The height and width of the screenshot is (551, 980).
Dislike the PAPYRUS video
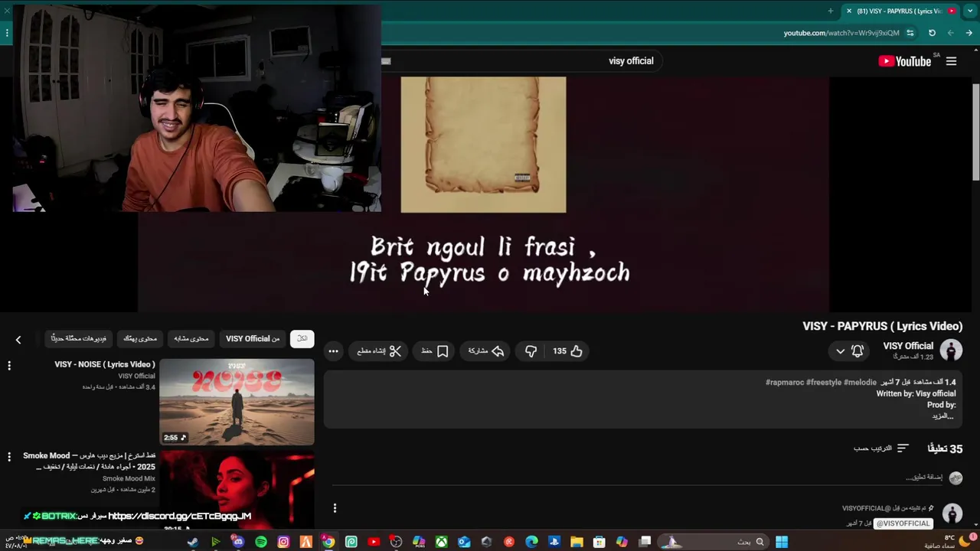(x=531, y=350)
